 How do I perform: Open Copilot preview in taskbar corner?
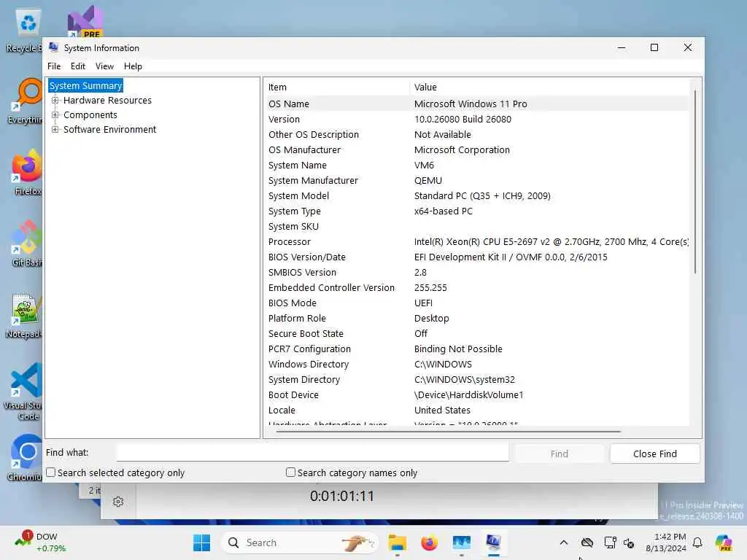(724, 542)
